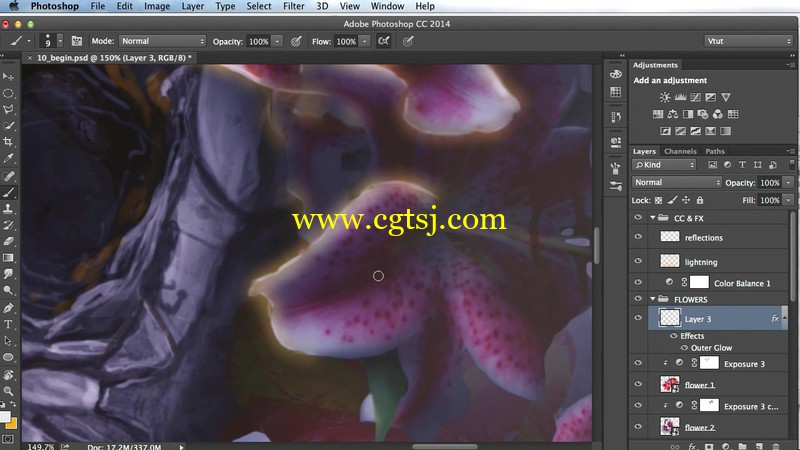
Task: Collapse the CC & FX group
Action: [653, 217]
